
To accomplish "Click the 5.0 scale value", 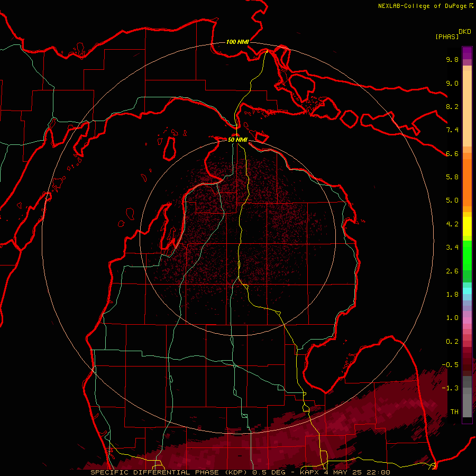I will tap(452, 200).
